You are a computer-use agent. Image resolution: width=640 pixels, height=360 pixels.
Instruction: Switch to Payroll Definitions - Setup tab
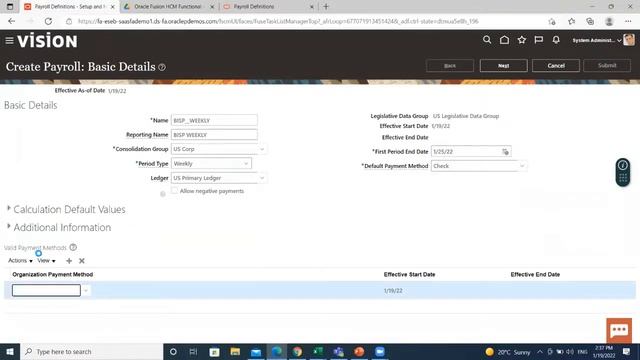coord(69,7)
